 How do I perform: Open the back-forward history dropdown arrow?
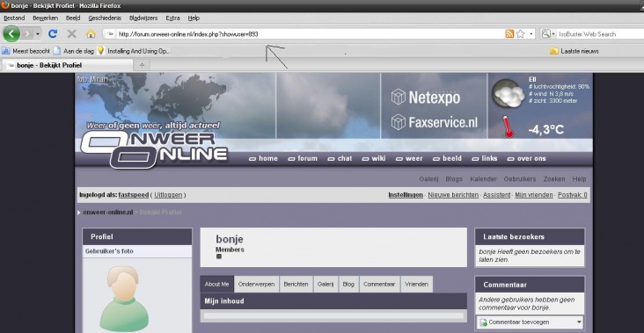(x=37, y=34)
